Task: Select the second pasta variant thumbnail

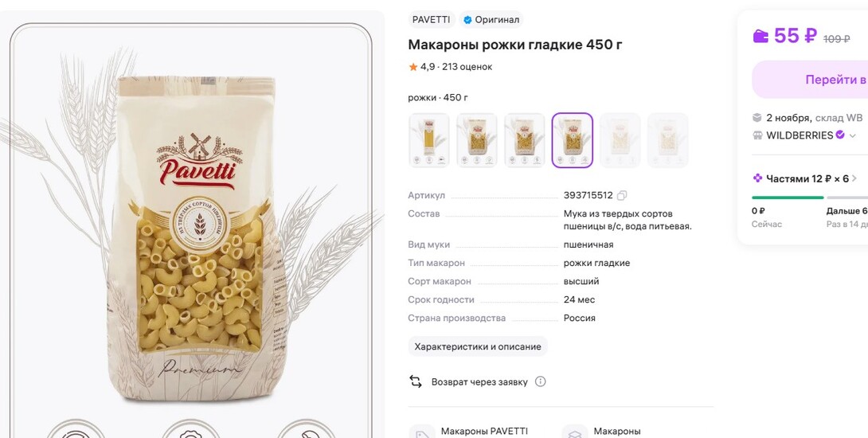Action: [x=477, y=140]
